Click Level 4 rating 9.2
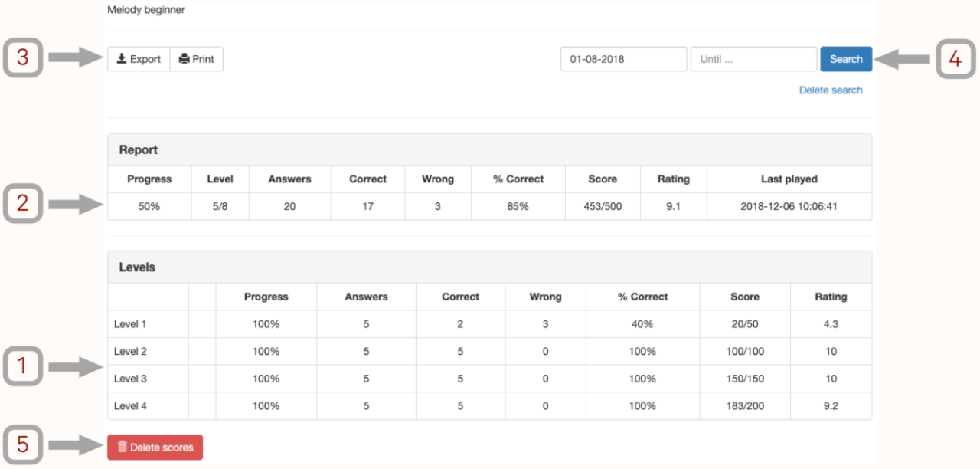 pyautogui.click(x=831, y=406)
